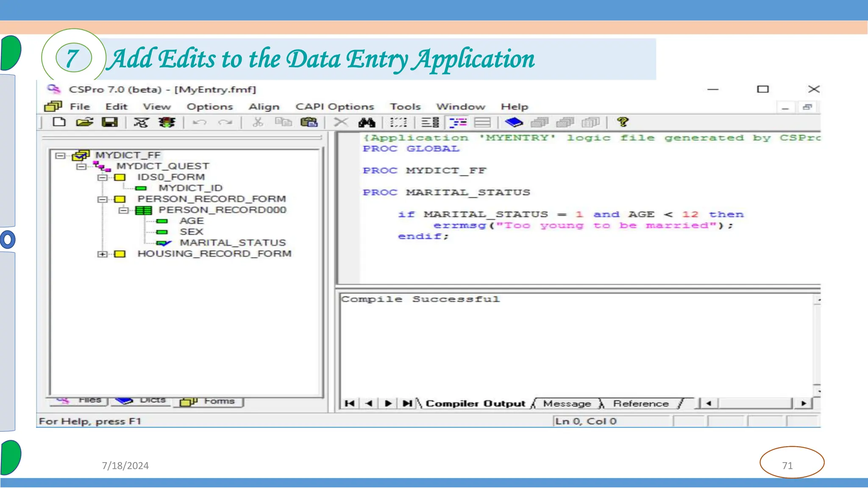Expand the HOUSING_RECORD_FORM node
Screen dimensions: 868x488
point(103,254)
